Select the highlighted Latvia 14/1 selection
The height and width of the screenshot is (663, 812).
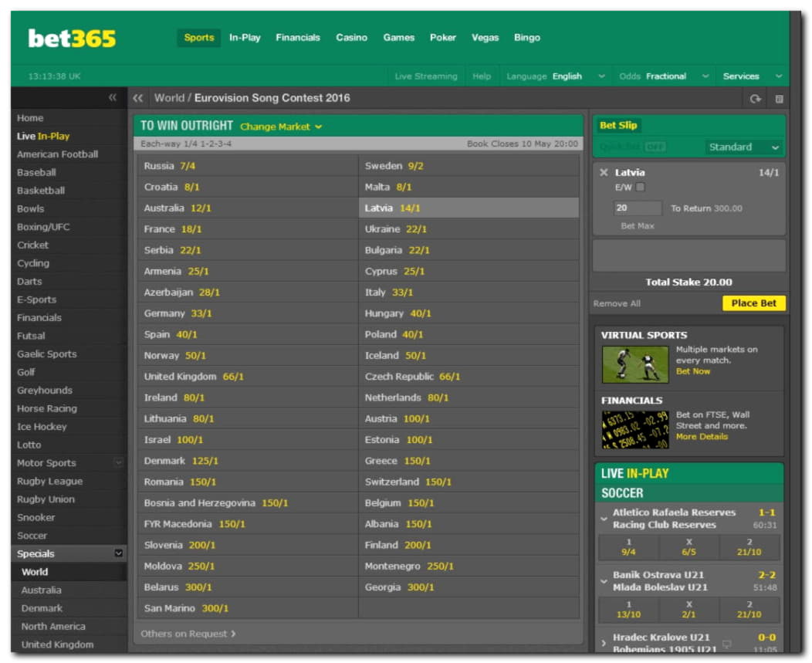pyautogui.click(x=469, y=208)
